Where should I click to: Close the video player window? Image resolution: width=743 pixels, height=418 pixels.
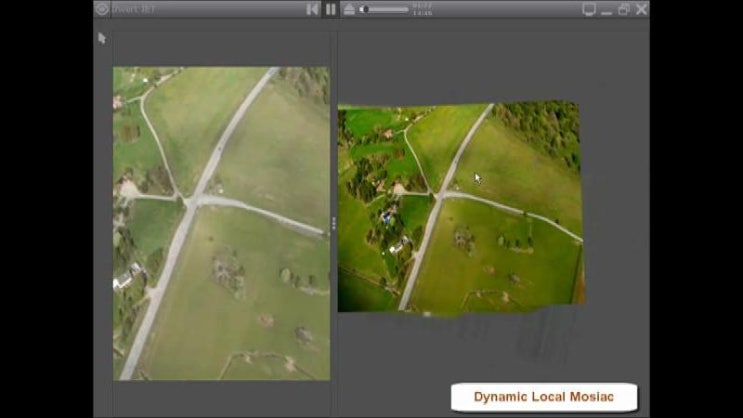pos(641,9)
